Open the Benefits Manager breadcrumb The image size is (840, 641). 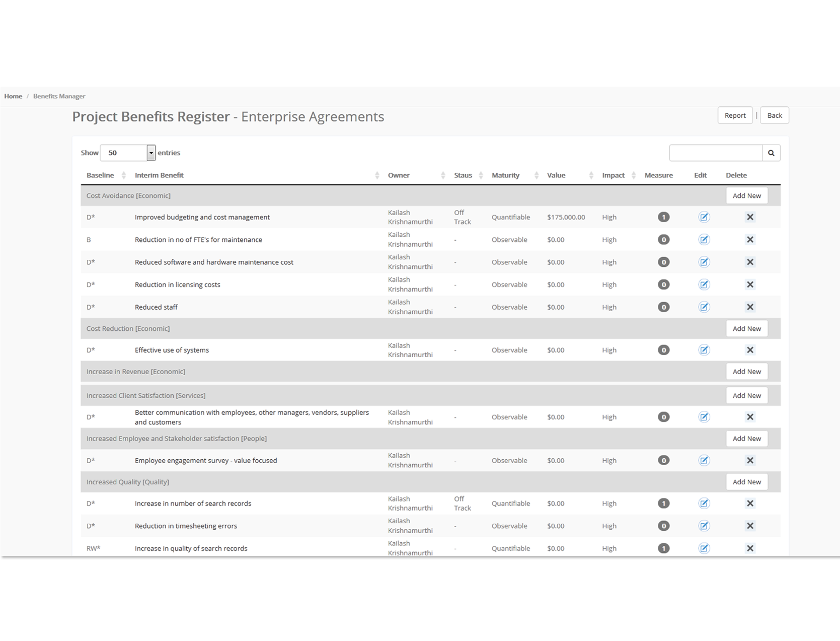click(x=59, y=96)
